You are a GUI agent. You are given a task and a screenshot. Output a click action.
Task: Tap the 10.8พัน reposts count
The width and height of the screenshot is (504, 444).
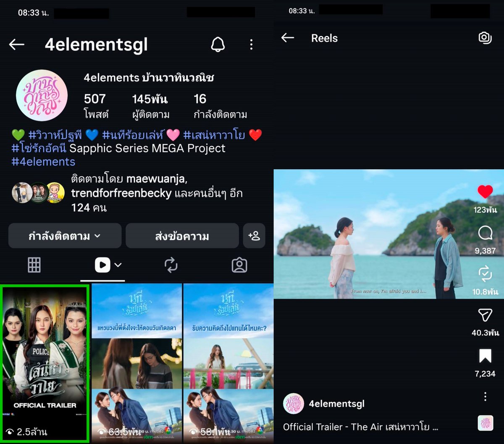[x=485, y=292]
